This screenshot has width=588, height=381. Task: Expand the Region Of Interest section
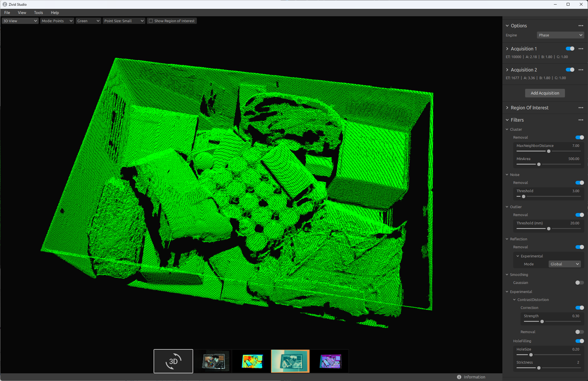point(508,107)
